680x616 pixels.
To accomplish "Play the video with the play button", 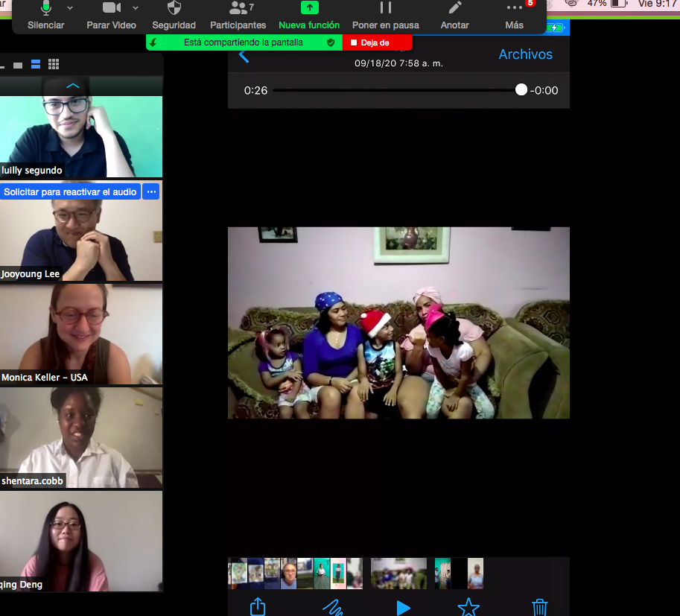I will pos(404,608).
